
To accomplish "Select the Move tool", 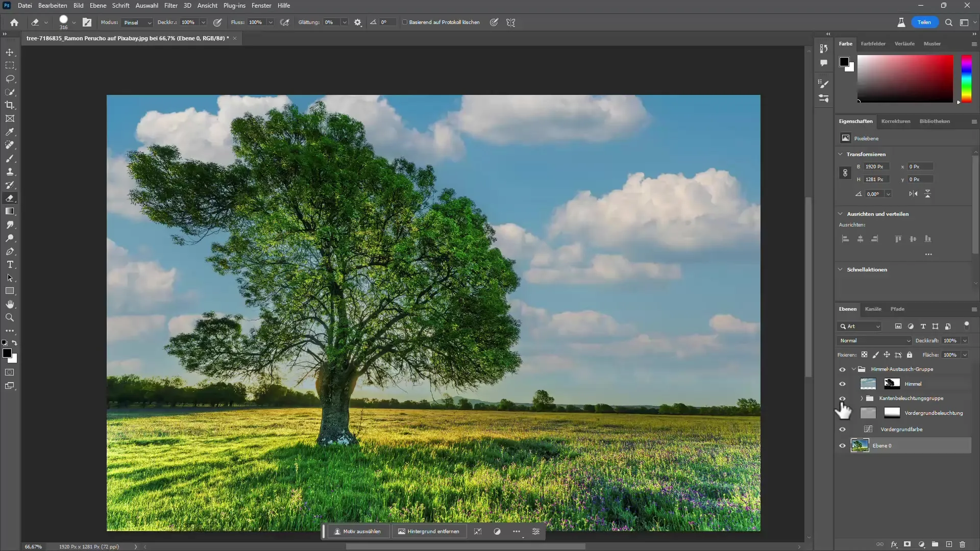I will pyautogui.click(x=10, y=52).
